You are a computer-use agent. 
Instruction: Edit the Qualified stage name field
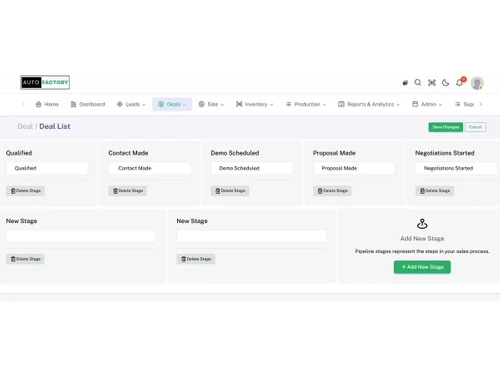click(47, 168)
